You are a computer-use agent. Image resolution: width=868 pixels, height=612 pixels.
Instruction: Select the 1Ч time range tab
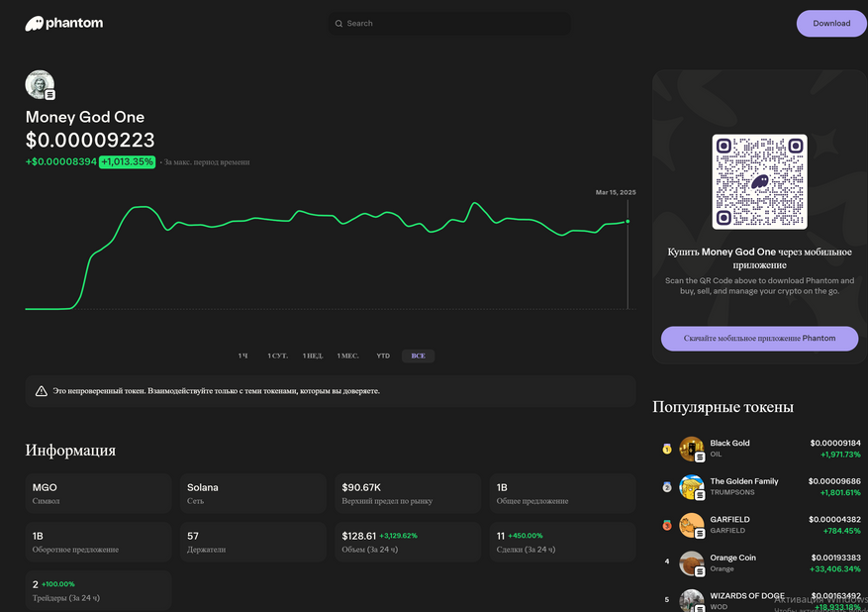[x=242, y=356]
